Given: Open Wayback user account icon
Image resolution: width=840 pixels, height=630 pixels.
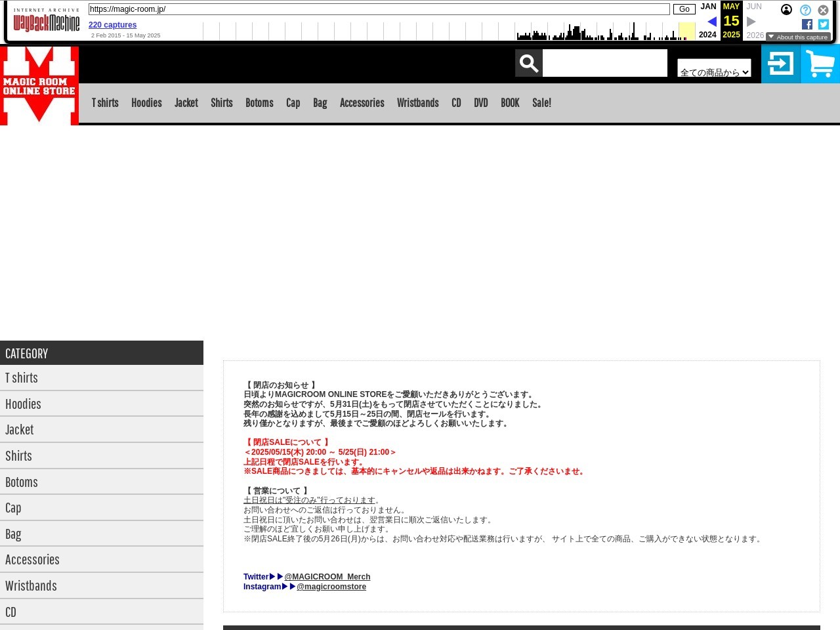Looking at the screenshot, I should 786,10.
